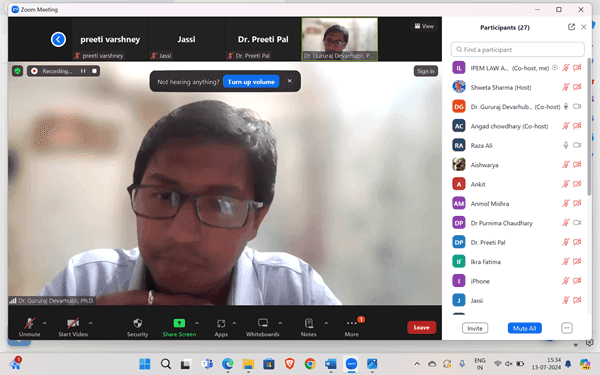Click Dr. Gururaj Devarhubli video thumbnail

340,39
